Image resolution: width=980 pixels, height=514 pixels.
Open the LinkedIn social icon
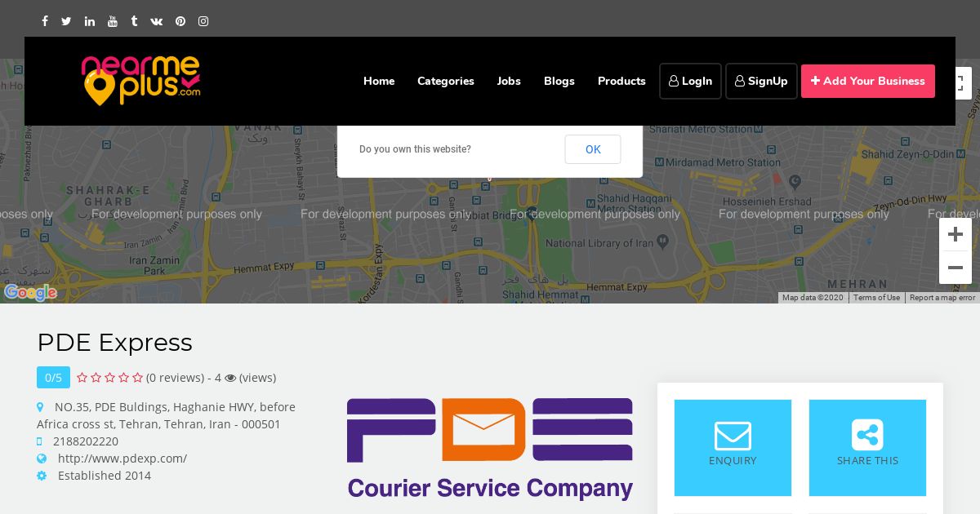89,21
